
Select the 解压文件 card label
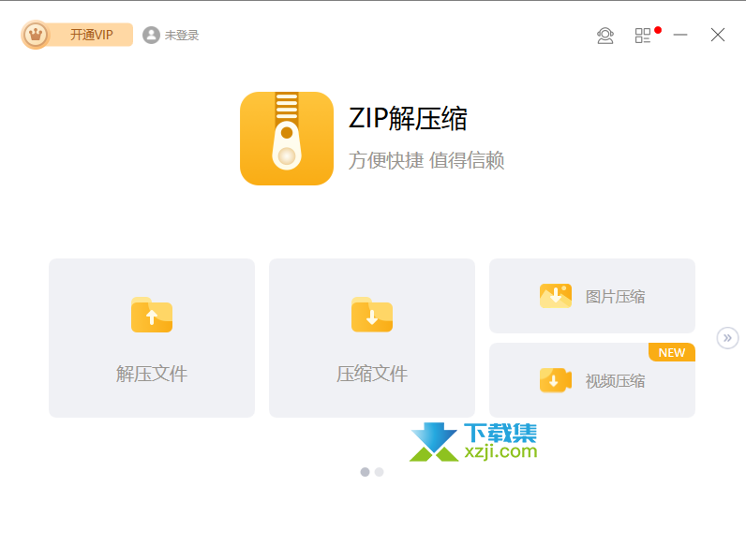click(152, 374)
